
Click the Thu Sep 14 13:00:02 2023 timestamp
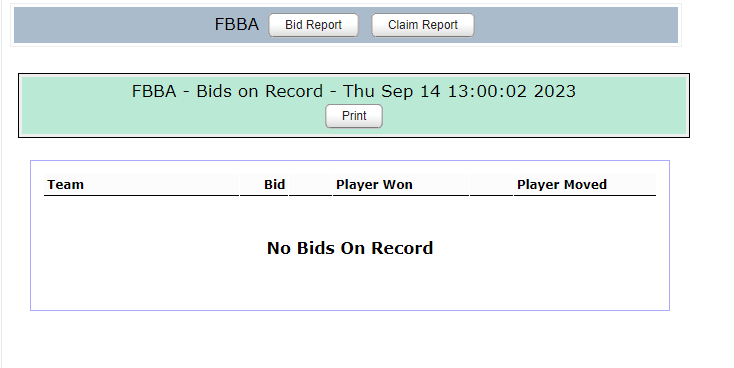click(x=459, y=91)
